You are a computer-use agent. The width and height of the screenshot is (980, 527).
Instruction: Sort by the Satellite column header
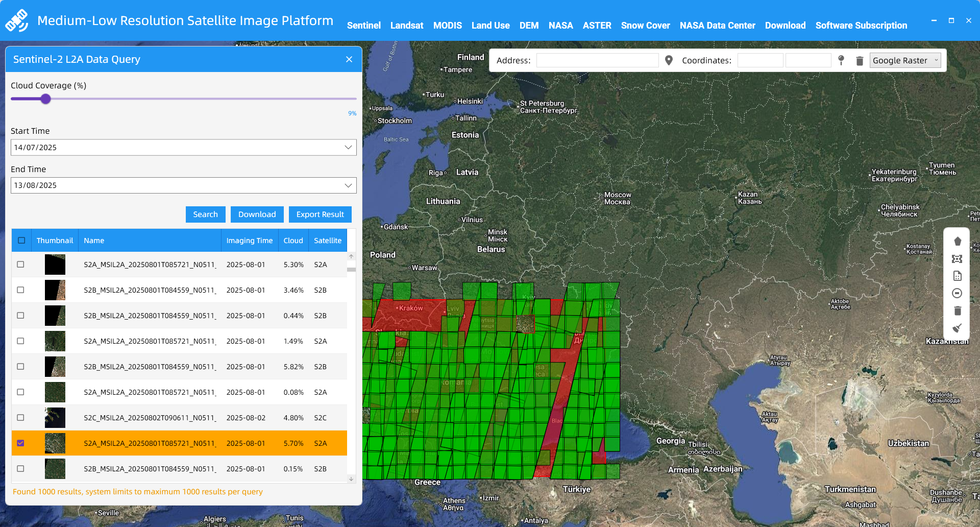(328, 241)
